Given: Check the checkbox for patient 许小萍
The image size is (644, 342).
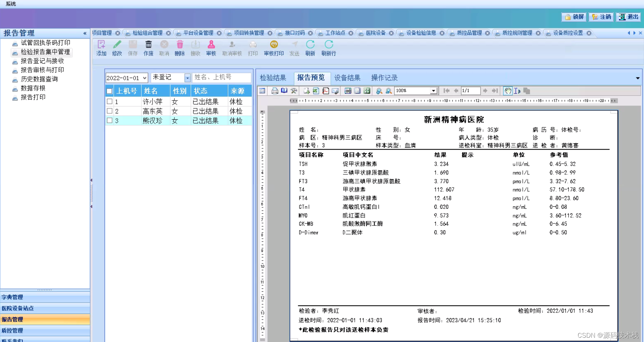Looking at the screenshot, I should [109, 101].
